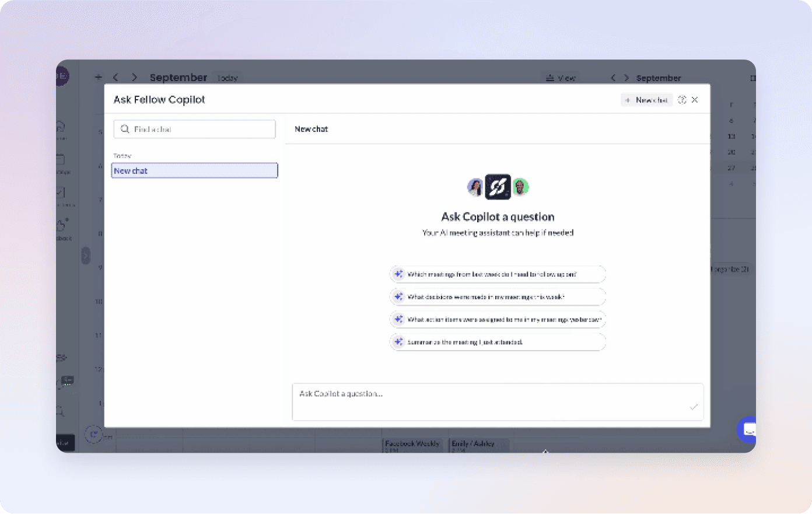The width and height of the screenshot is (812, 514).
Task: Click the Fellow Copilot logo icon
Action: click(x=498, y=187)
